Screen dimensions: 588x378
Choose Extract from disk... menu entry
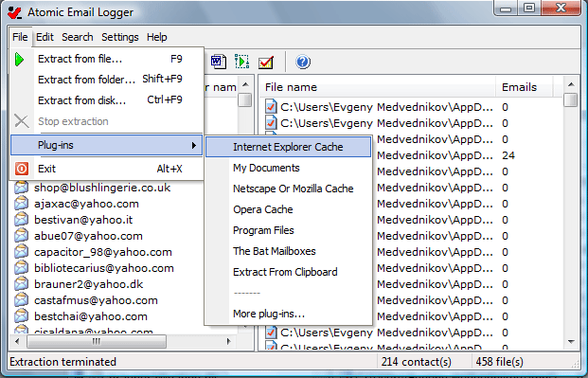(107, 100)
